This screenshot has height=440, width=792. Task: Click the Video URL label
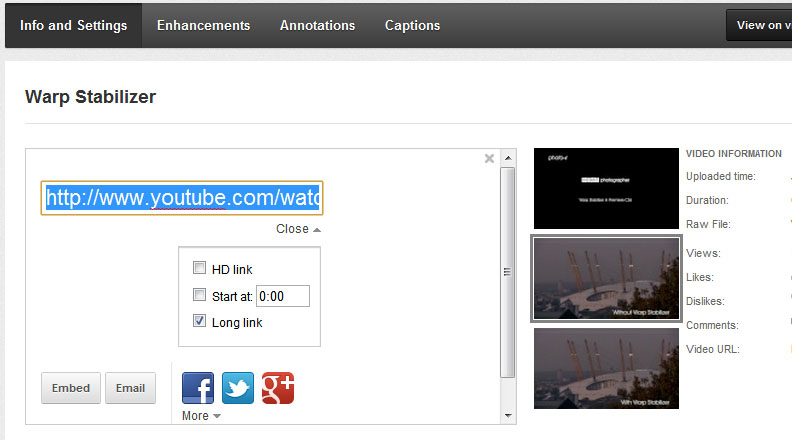712,349
